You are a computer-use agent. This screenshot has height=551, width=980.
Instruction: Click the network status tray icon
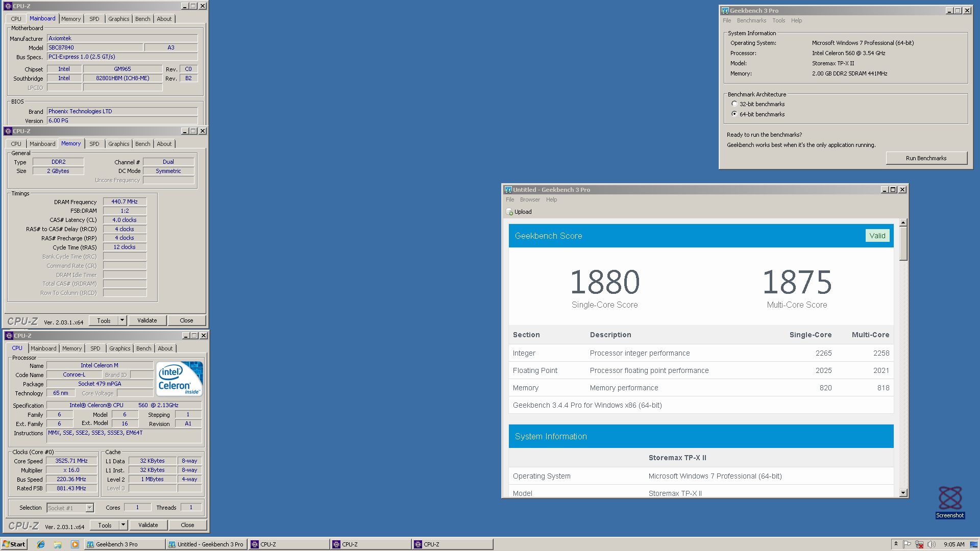coord(919,544)
